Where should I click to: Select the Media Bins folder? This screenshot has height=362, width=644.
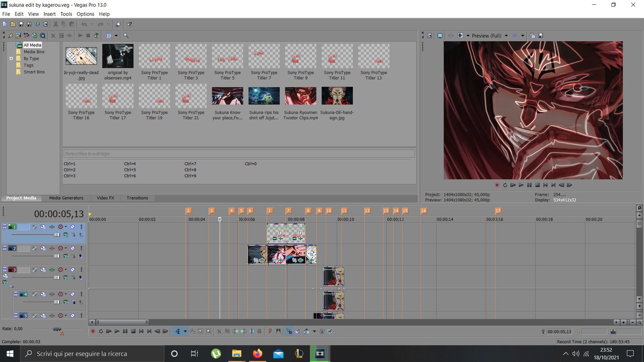(34, 52)
